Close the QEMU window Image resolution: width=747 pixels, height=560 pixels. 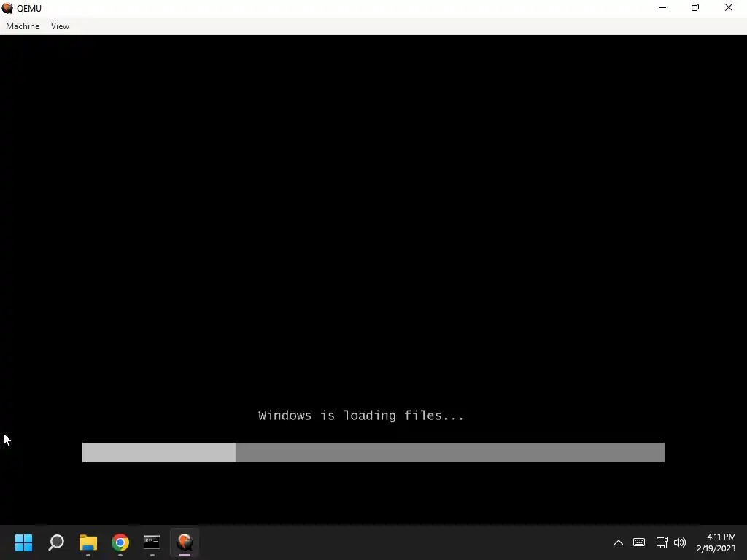pyautogui.click(x=729, y=7)
